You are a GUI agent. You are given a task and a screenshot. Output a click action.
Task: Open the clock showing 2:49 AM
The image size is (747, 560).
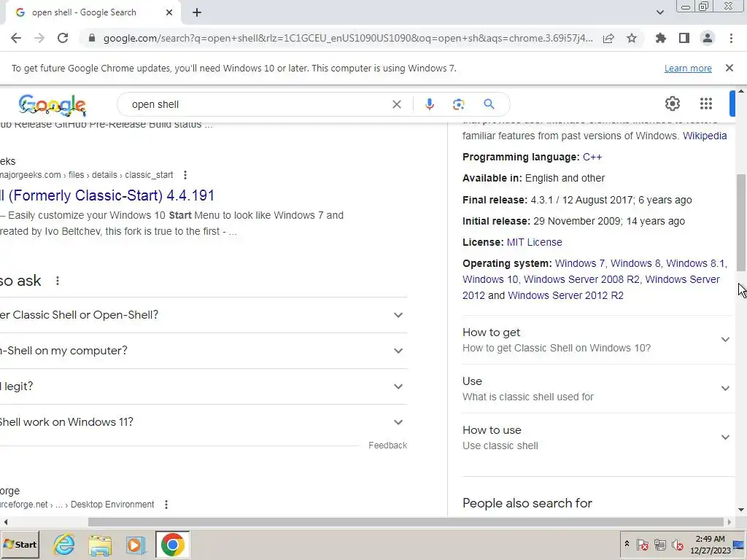(x=710, y=545)
